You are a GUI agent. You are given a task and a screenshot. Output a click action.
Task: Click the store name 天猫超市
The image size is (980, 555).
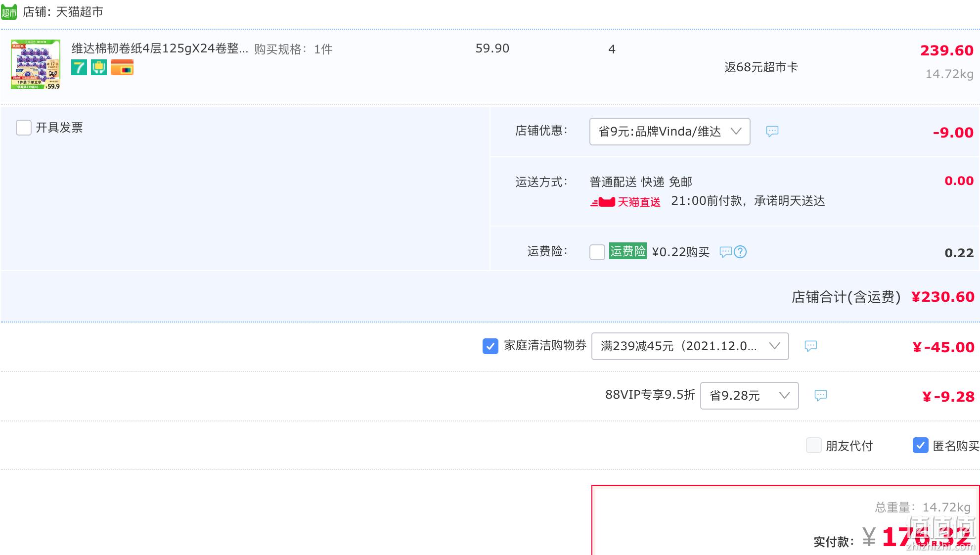coord(79,12)
